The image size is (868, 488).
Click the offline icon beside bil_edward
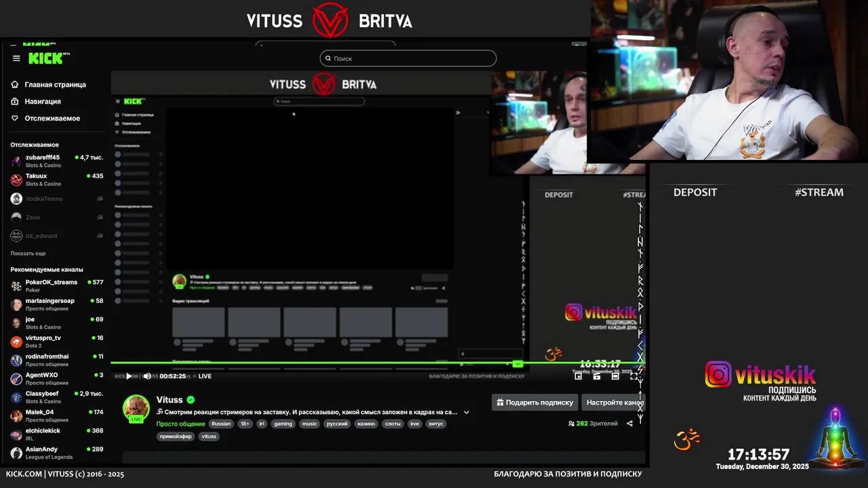point(100,236)
